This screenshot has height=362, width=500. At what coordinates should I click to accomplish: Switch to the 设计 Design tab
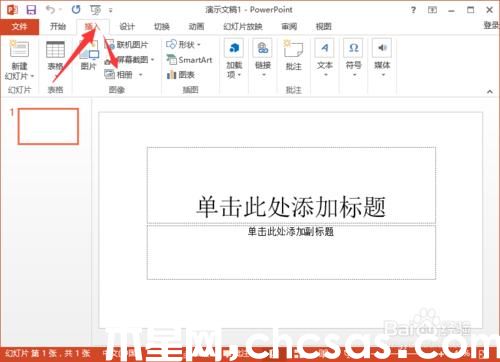tap(127, 27)
